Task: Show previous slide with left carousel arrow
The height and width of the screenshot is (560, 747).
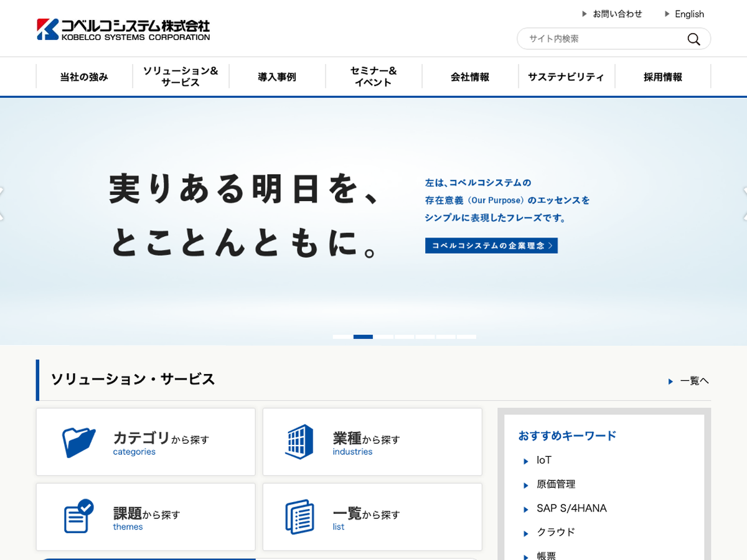Action: (x=2, y=203)
